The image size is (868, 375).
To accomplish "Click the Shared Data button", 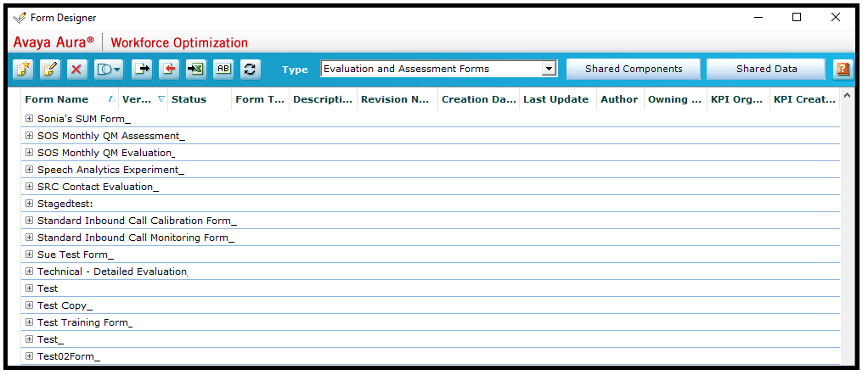I will coord(766,69).
